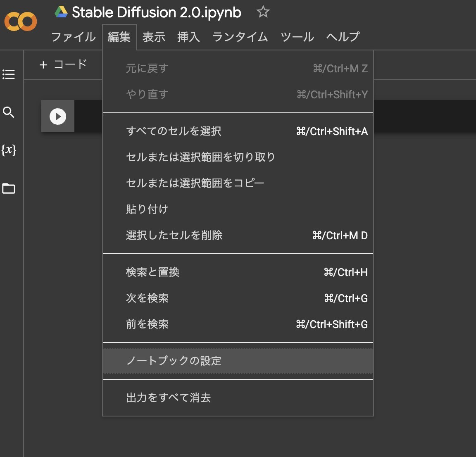
Task: Choose 貼り付け from the menu
Action: 238,209
